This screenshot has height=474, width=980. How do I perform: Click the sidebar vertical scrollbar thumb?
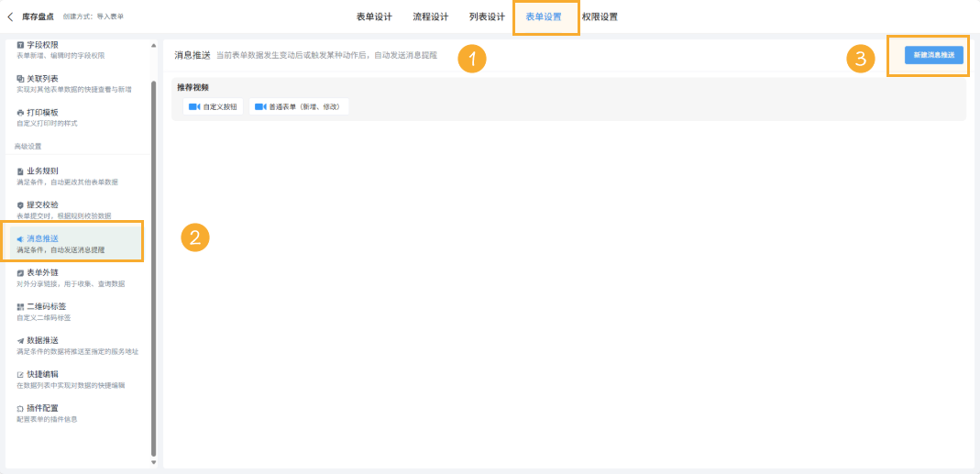[154, 269]
